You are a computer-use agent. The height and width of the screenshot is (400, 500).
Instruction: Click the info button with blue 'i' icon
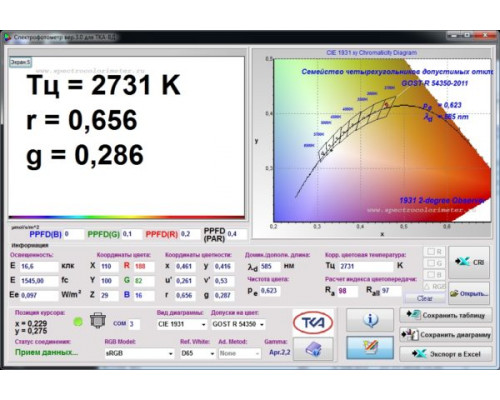pyautogui.click(x=370, y=320)
